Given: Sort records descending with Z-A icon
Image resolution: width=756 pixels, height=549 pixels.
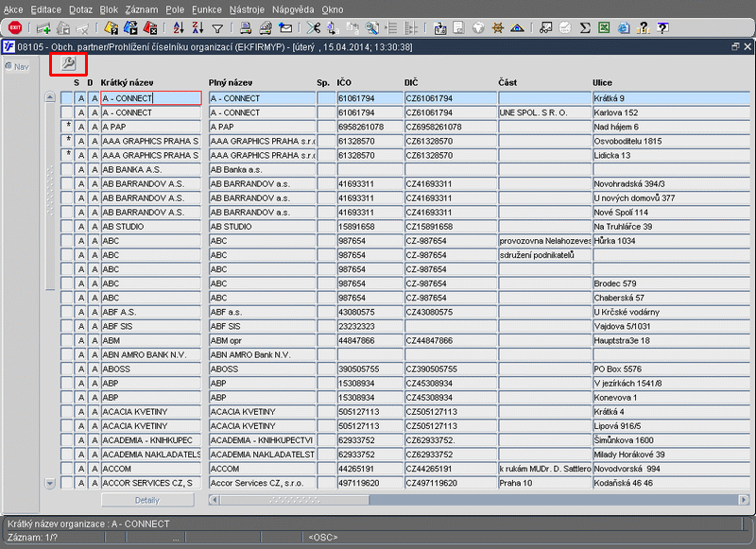Looking at the screenshot, I should (197, 27).
